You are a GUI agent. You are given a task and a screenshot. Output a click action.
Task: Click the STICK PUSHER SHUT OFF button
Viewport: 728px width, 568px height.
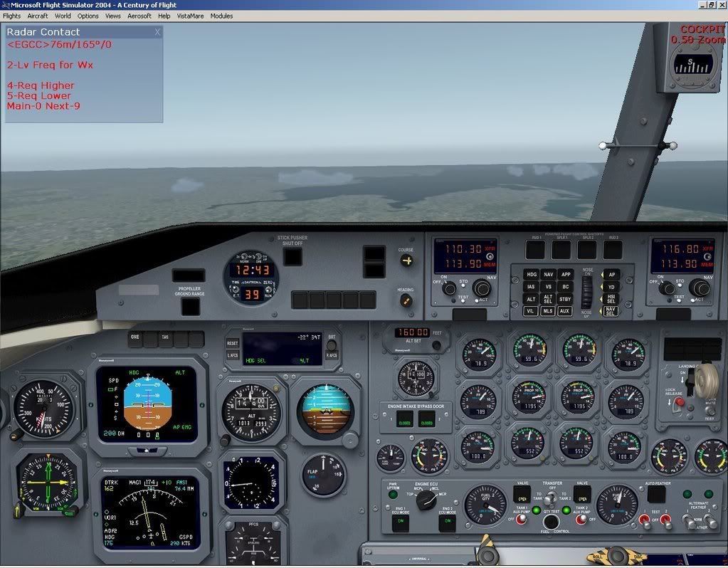(292, 256)
